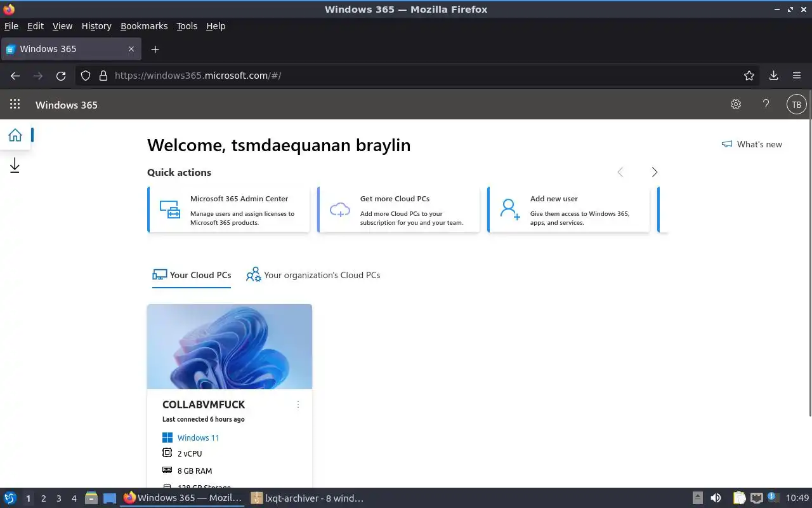
Task: Open the Help menu in menu bar
Action: click(216, 26)
